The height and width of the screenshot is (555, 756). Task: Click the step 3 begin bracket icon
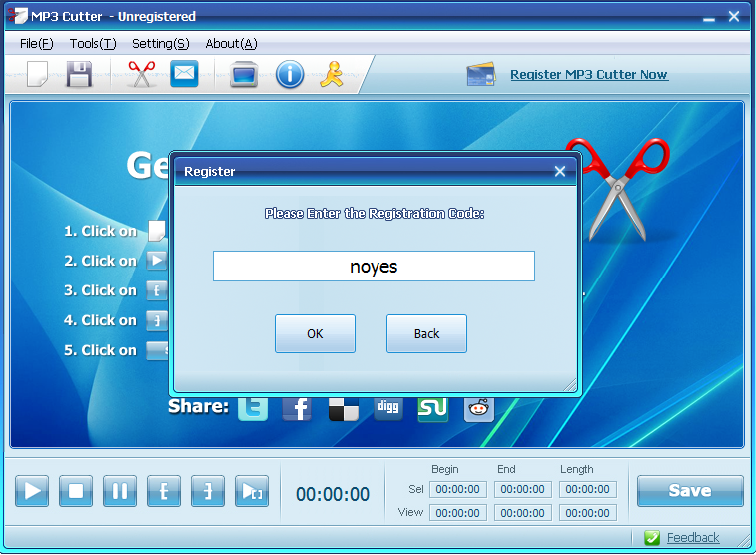[157, 291]
